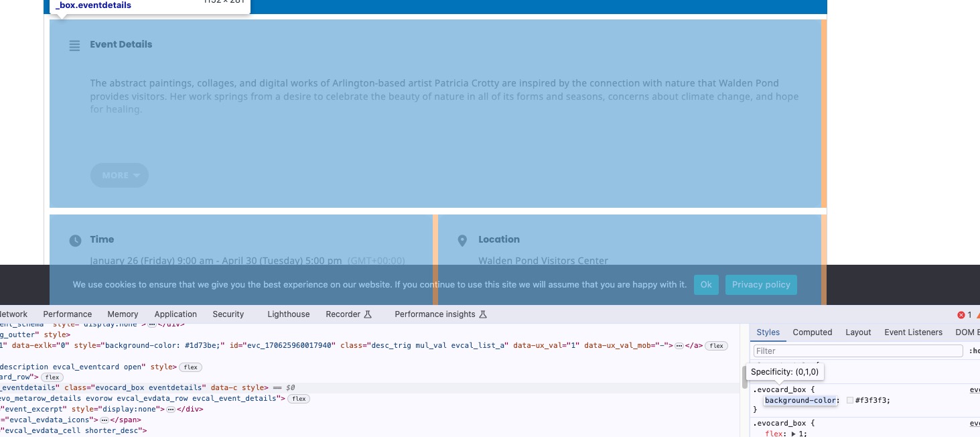Open the MORE dropdown button
The height and width of the screenshot is (437, 980).
[x=120, y=176]
